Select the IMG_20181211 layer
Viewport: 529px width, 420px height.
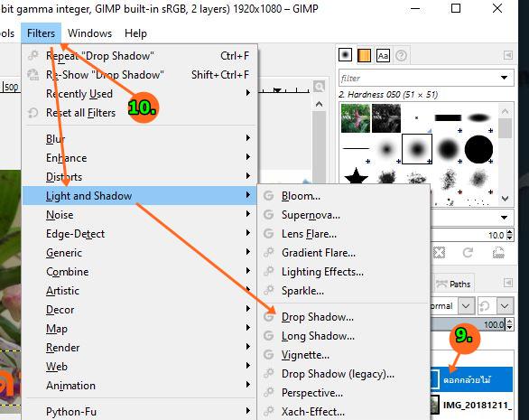click(471, 405)
